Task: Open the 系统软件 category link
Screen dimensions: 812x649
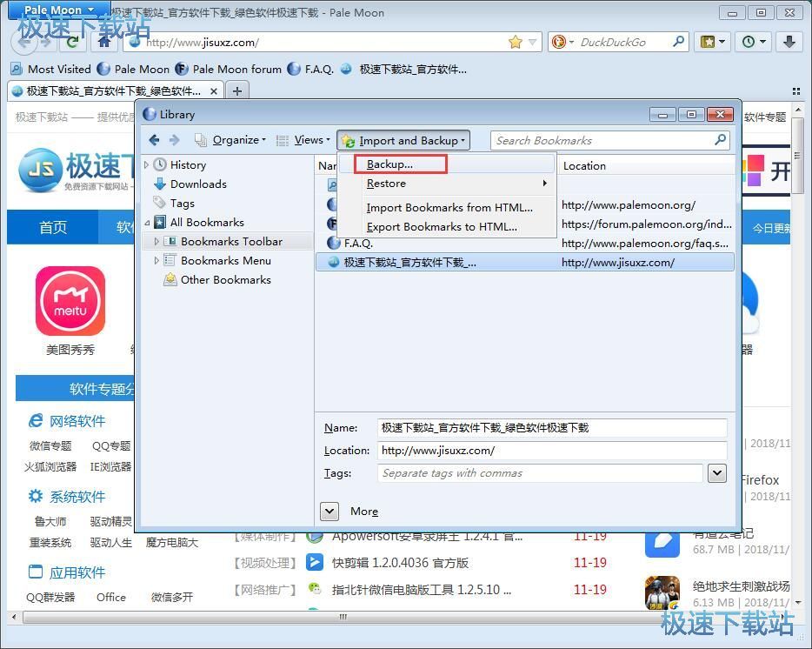Action: tap(77, 497)
